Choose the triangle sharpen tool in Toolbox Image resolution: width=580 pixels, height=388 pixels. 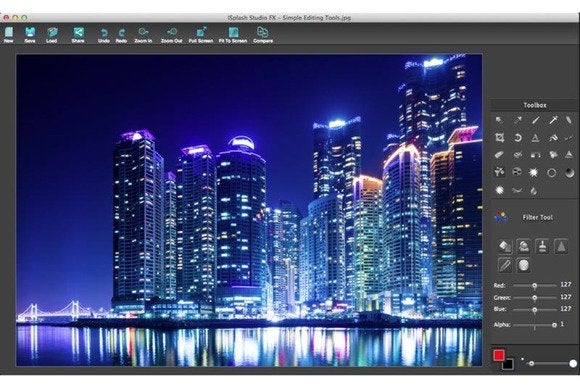point(569,155)
